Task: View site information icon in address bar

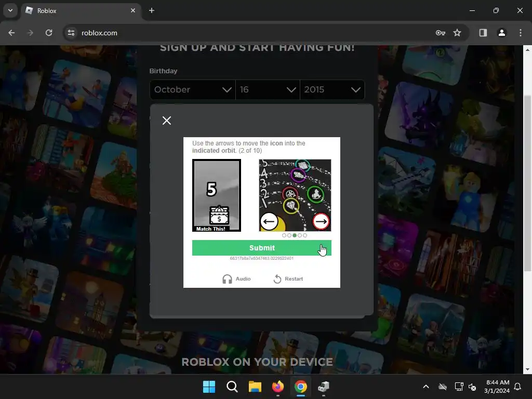Action: click(71, 33)
